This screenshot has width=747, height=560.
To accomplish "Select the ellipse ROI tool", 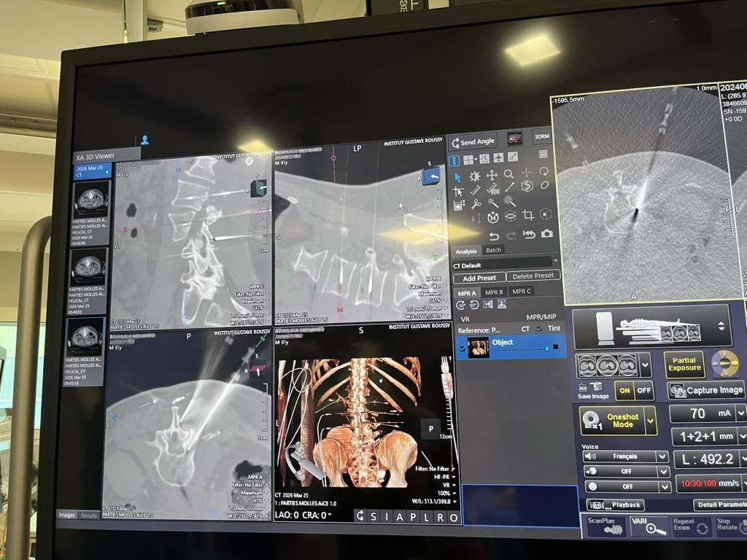I will 544,184.
